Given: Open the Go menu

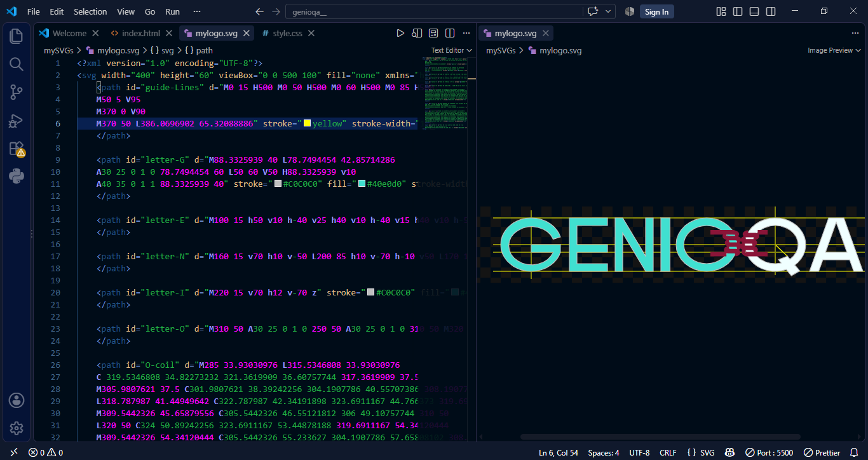Looking at the screenshot, I should click(x=150, y=11).
